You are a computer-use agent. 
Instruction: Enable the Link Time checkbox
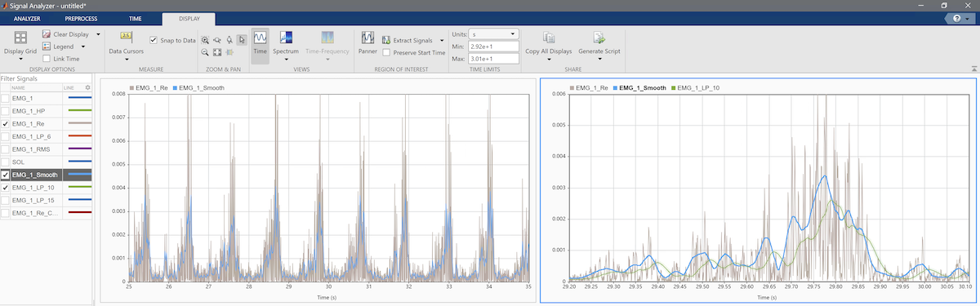(47, 59)
